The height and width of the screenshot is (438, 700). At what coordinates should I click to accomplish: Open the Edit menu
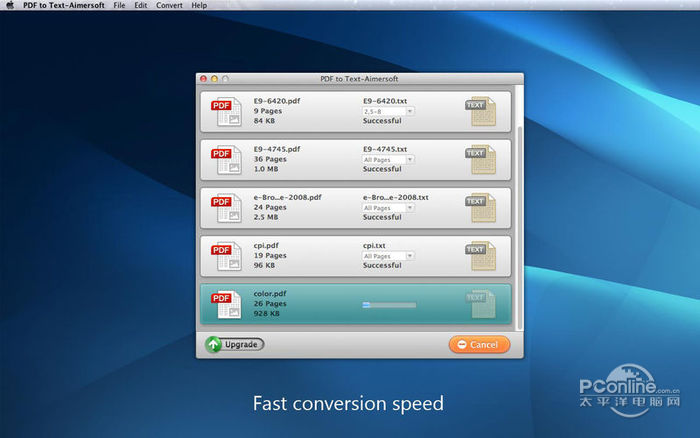(141, 5)
